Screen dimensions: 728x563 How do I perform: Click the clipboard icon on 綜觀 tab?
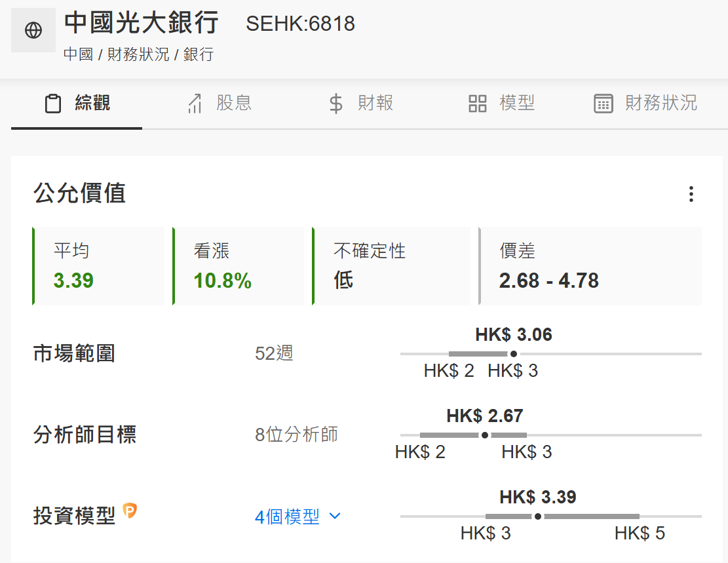[x=53, y=104]
